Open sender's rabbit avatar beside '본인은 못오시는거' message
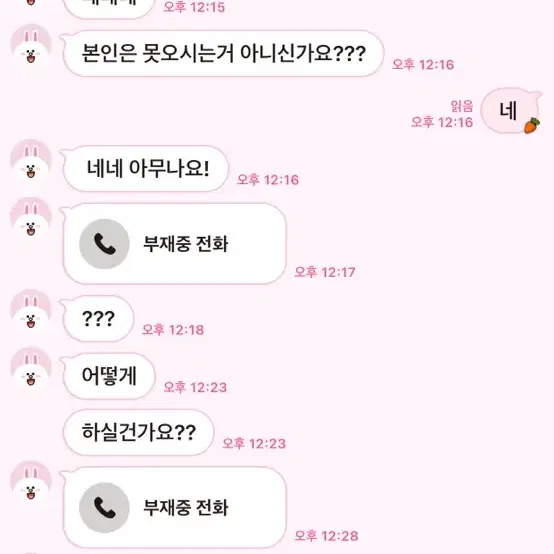 31,44
